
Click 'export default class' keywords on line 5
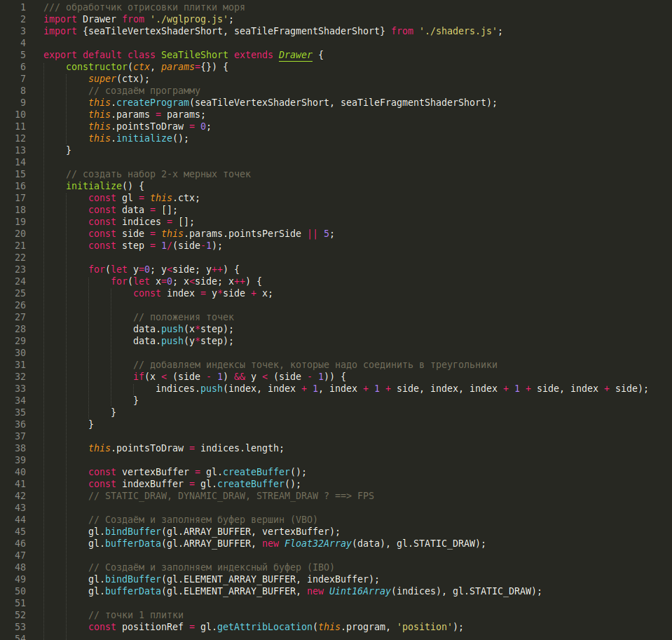pos(100,55)
